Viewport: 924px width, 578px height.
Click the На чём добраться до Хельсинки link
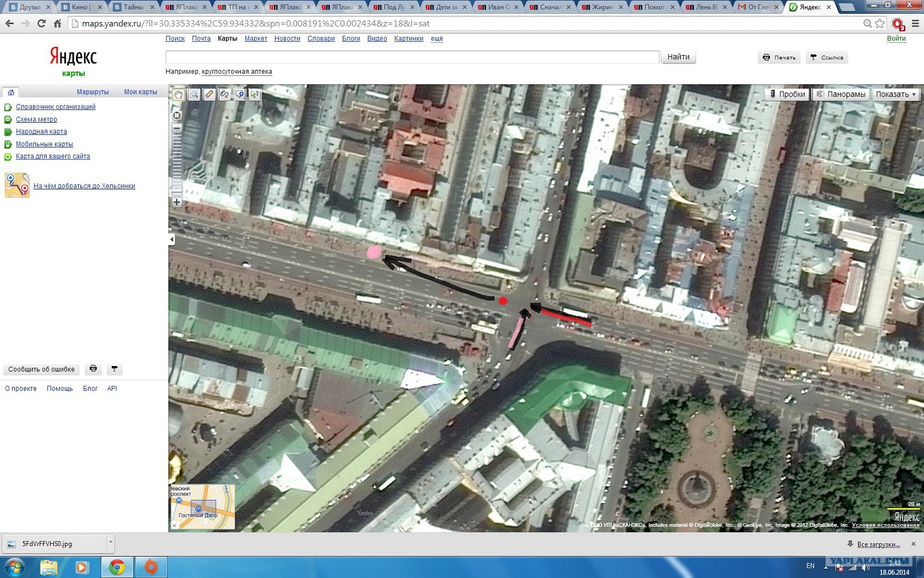coord(84,186)
